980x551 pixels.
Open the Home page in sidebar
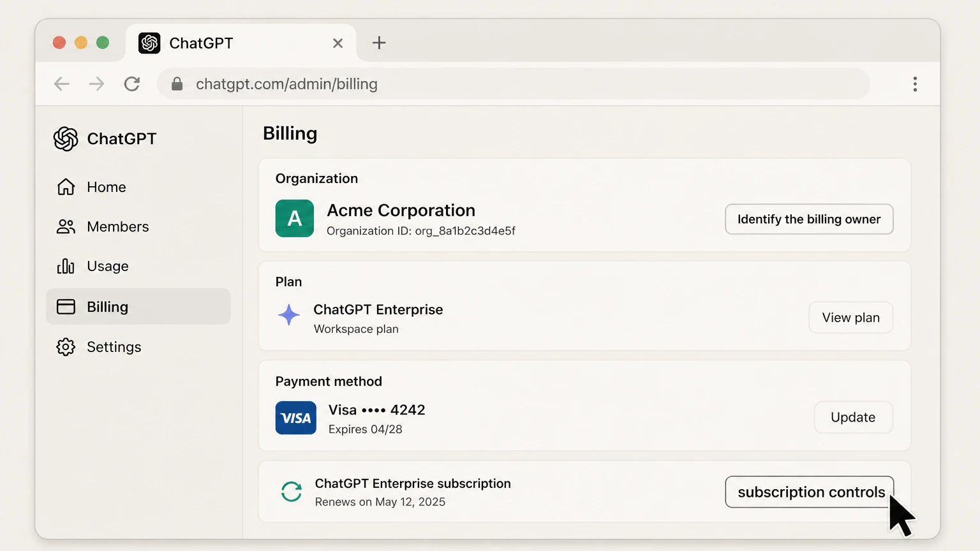[x=138, y=187]
